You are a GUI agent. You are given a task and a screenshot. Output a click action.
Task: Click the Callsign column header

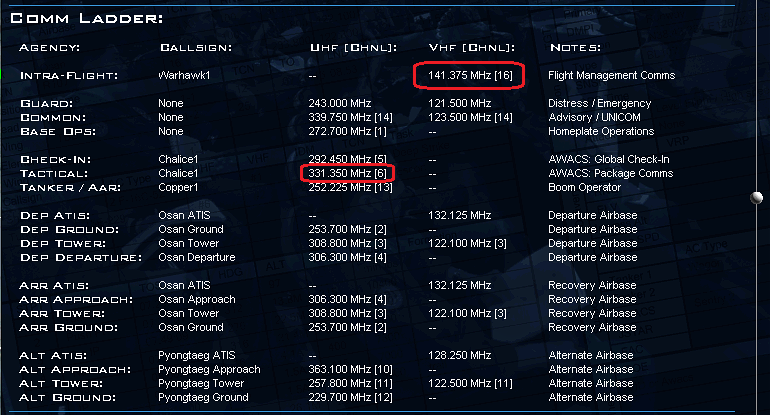195,47
